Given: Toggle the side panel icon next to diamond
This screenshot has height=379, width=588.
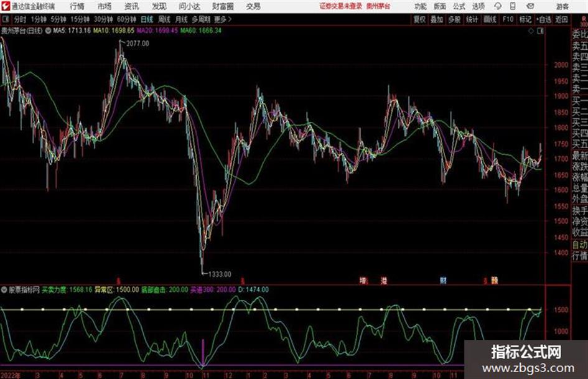Looking at the screenshot, I should coord(540,31).
